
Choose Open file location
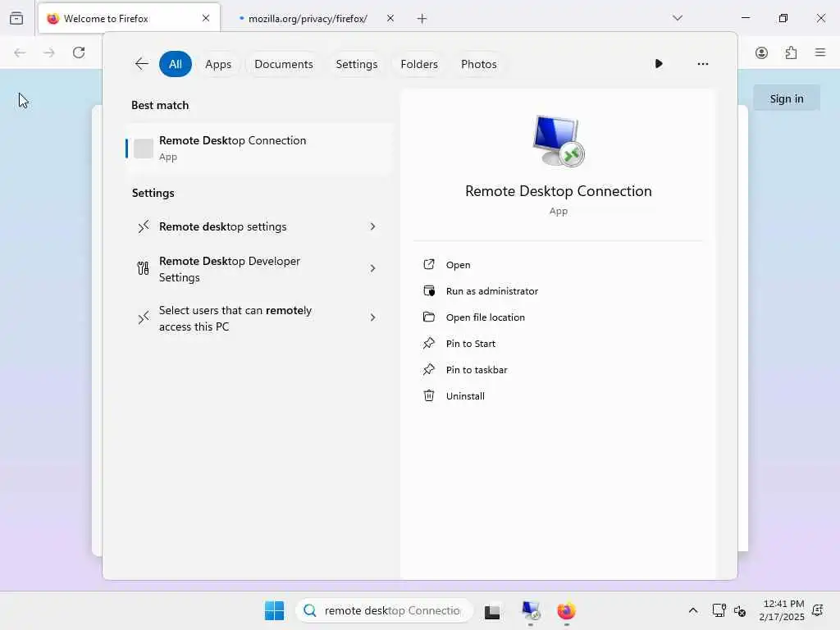[557, 317]
